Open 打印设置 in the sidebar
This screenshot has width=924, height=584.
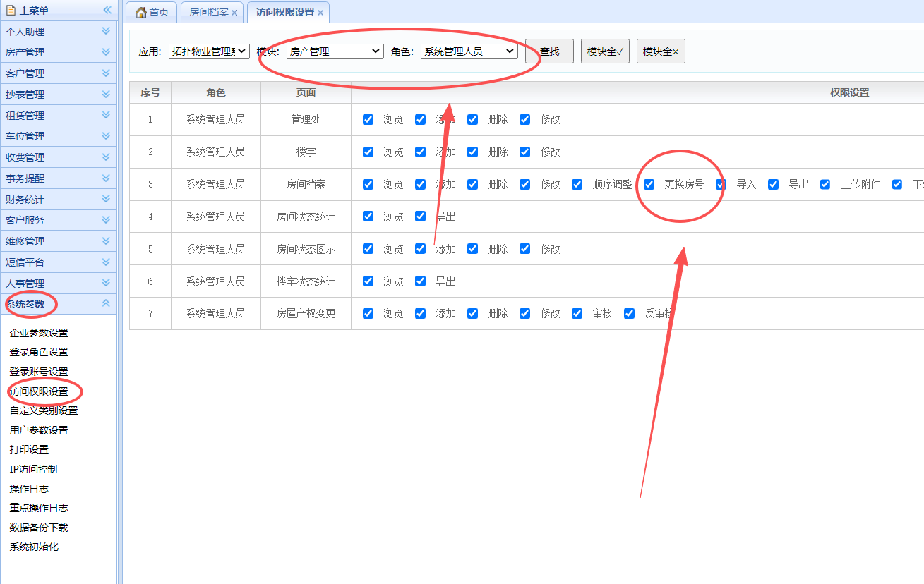tap(29, 449)
